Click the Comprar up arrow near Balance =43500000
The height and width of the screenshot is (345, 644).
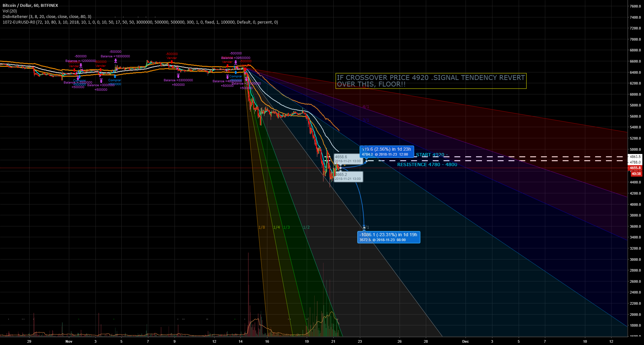(236, 73)
